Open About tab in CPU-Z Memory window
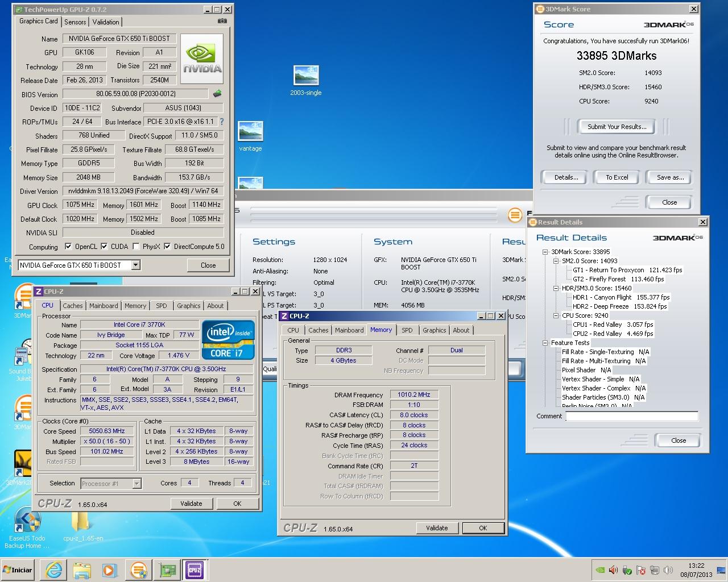Screen dimensions: 728x582 pos(461,330)
